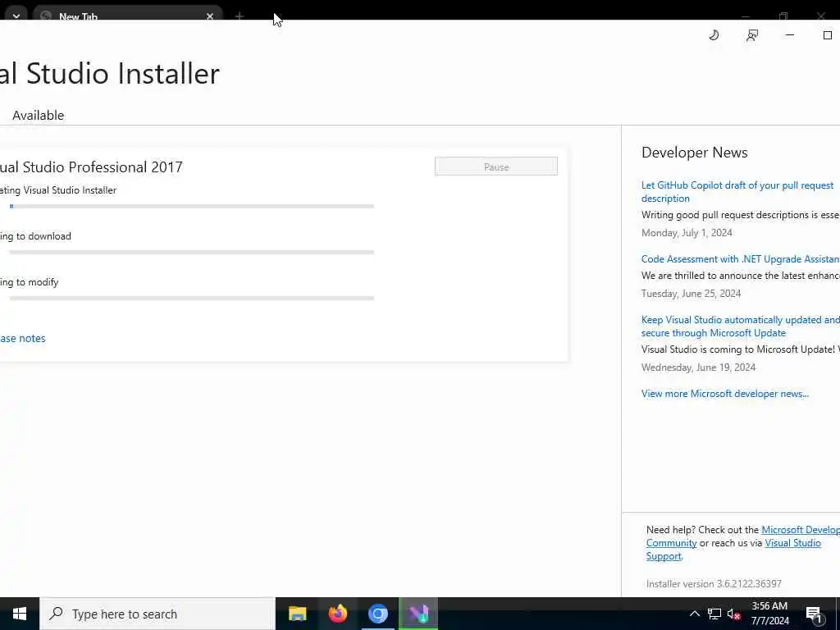840x630 pixels.
Task: Click the Wednesday, June 19, 2024 date
Action: click(699, 367)
